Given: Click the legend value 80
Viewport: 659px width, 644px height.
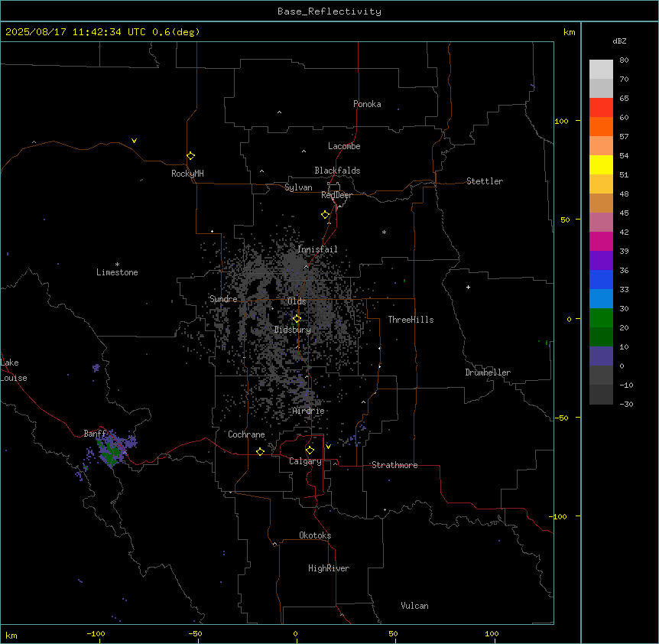Looking at the screenshot, I should 624,60.
